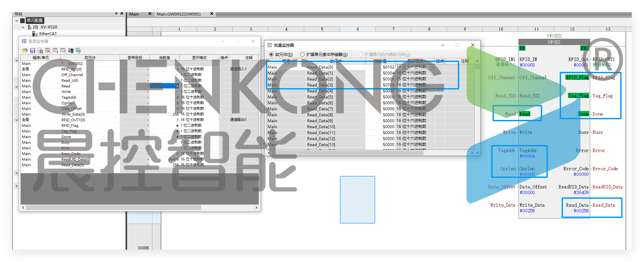Click the purple save icon in 登录监控器 toolbar
644x262 pixels.
pyautogui.click(x=32, y=51)
